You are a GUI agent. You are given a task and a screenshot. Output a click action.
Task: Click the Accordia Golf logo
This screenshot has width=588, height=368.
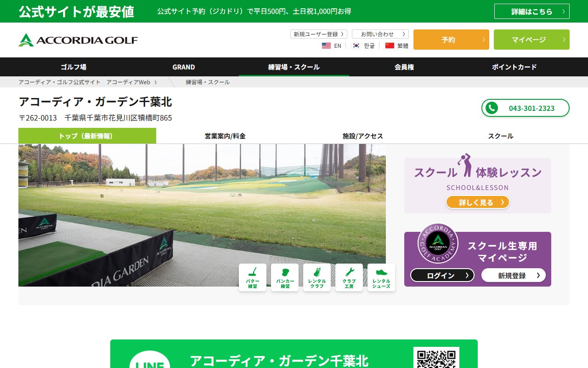coord(78,40)
